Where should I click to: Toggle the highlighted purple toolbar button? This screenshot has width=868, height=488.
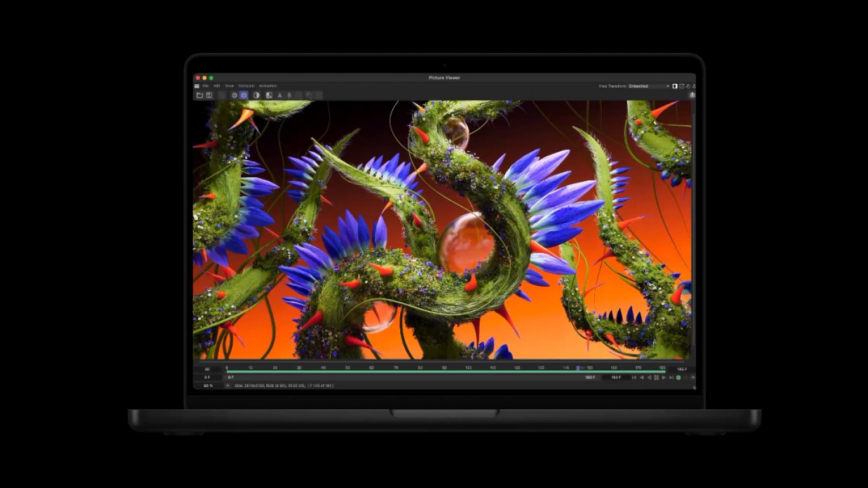[x=244, y=95]
